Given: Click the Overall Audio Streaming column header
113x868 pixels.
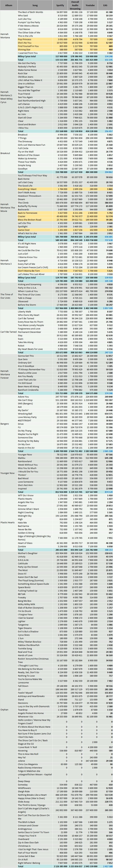Looking at the screenshot, I should click(x=75, y=5).
